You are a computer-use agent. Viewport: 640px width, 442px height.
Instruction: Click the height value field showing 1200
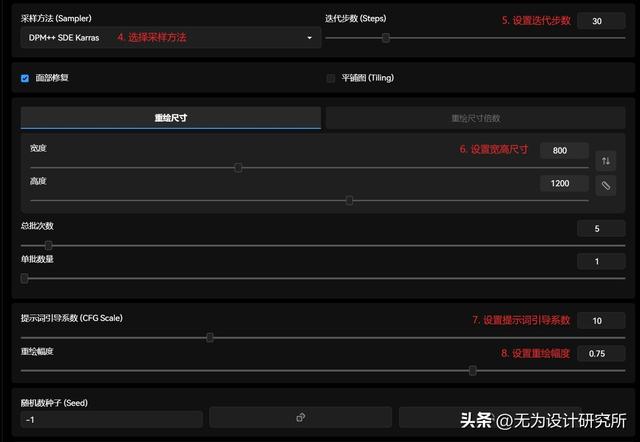[x=564, y=184]
